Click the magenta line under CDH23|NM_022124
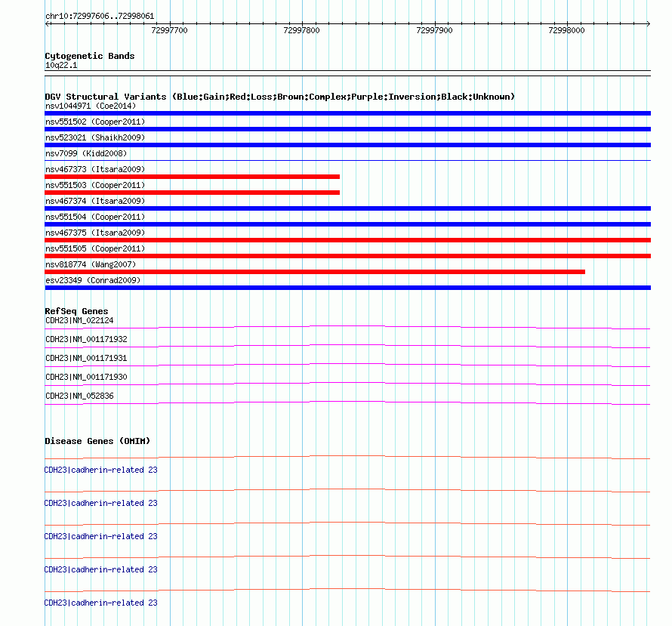This screenshot has height=626, width=672. tap(347, 328)
